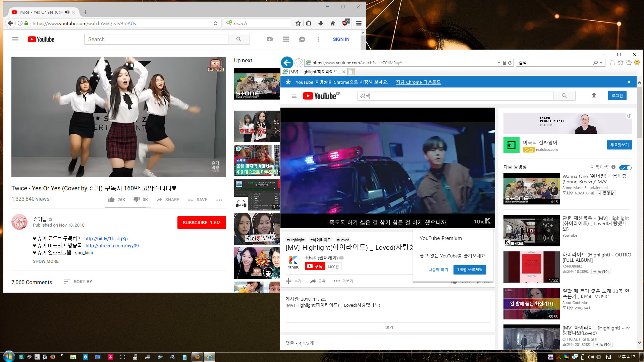
Task: Click 1개월 무료체험 Premium trial button
Action: point(470,269)
